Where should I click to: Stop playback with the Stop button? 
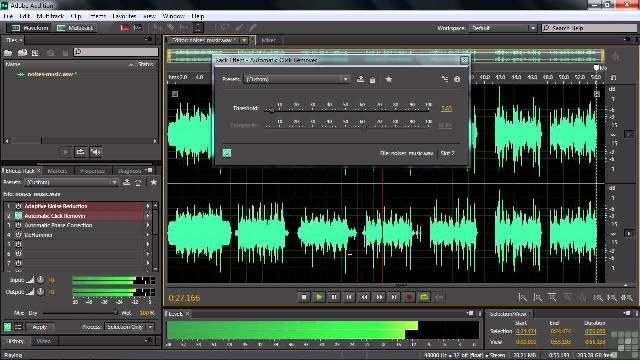304,297
